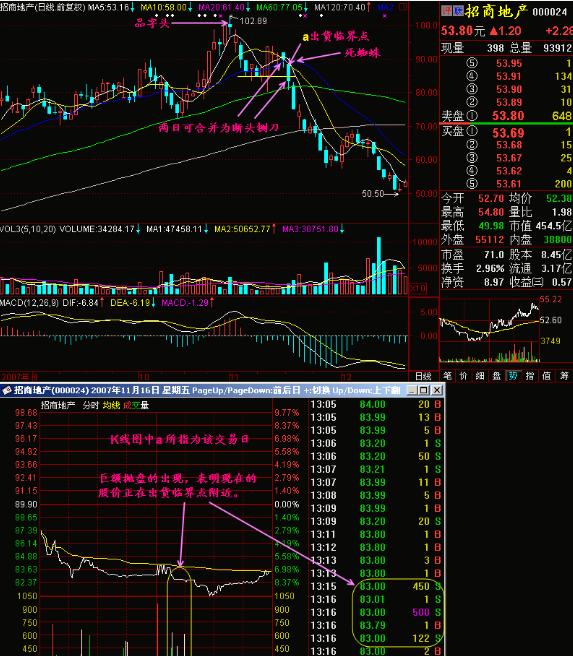Click the 招商地产 stock name in quote panel
This screenshot has width=573, height=656.
[x=496, y=12]
